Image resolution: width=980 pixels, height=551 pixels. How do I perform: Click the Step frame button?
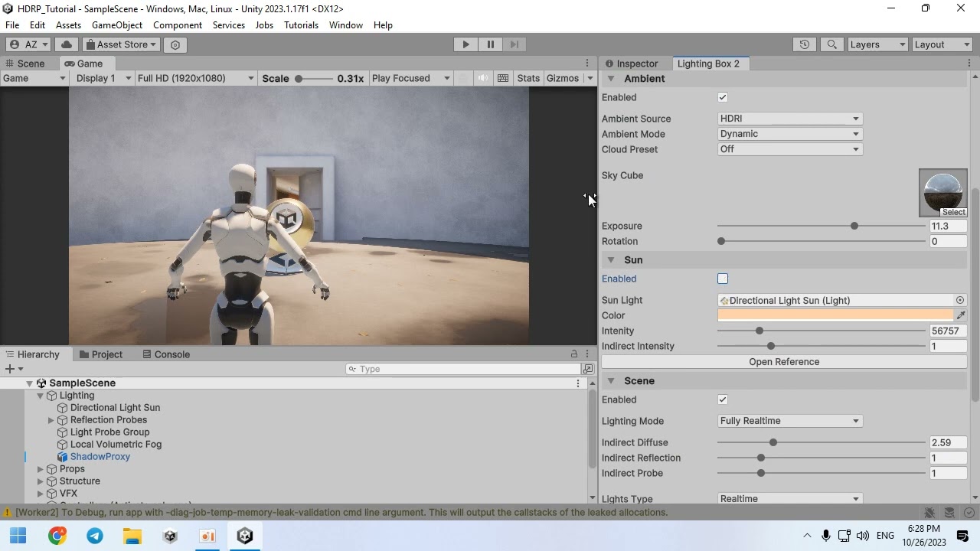pyautogui.click(x=514, y=44)
